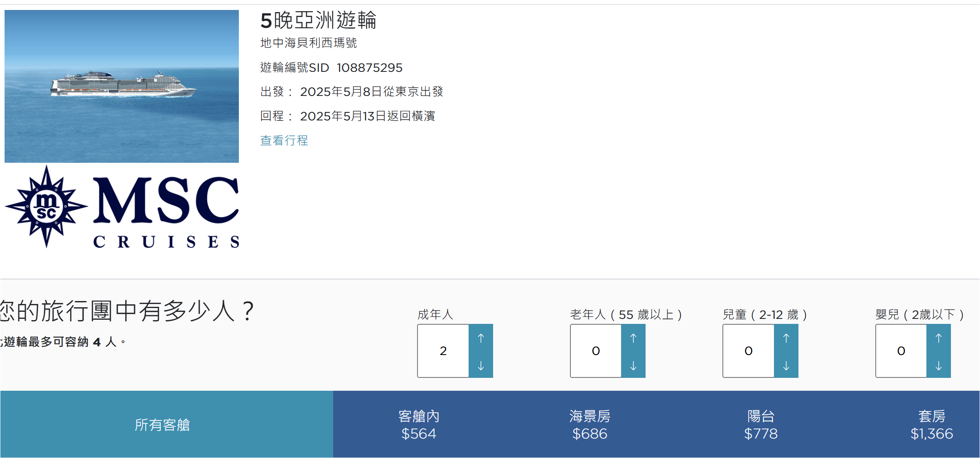Click the cruise ship photo thumbnail

click(x=122, y=86)
